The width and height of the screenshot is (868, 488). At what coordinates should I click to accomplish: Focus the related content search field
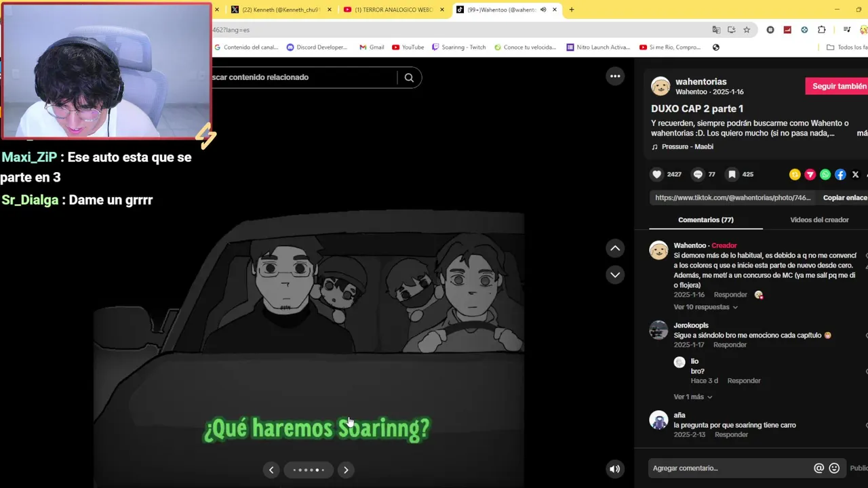[x=303, y=77]
